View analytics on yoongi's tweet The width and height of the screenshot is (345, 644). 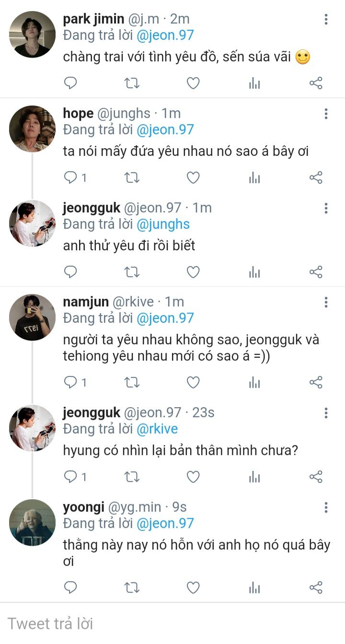click(x=254, y=587)
